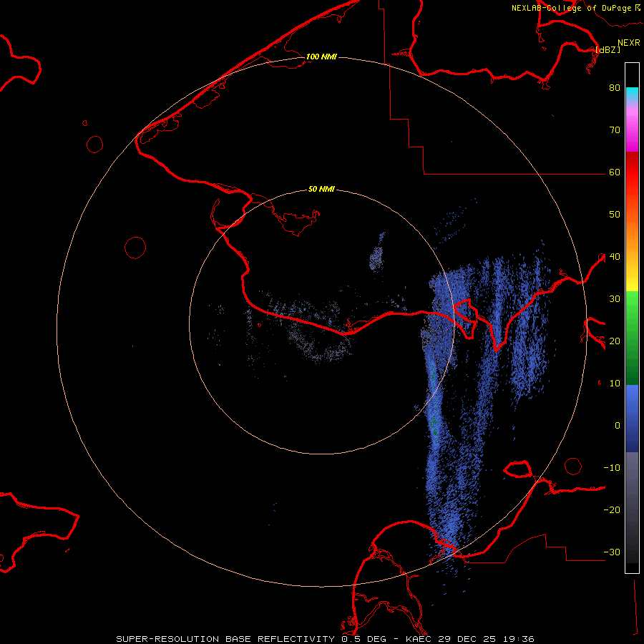Image resolution: width=644 pixels, height=644 pixels.
Task: Click the cyan band of the color scale
Action: click(x=632, y=93)
